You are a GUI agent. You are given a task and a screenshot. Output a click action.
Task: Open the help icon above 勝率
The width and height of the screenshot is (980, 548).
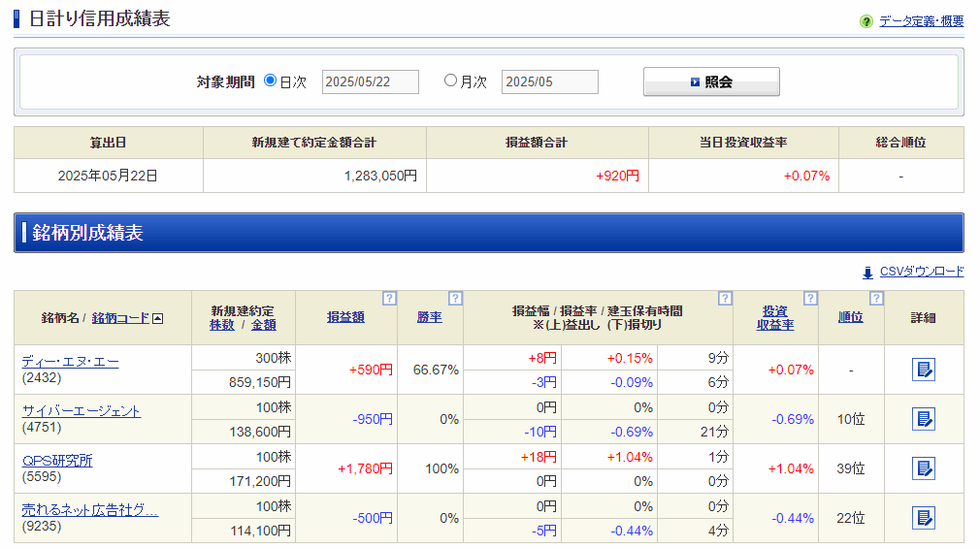(455, 298)
